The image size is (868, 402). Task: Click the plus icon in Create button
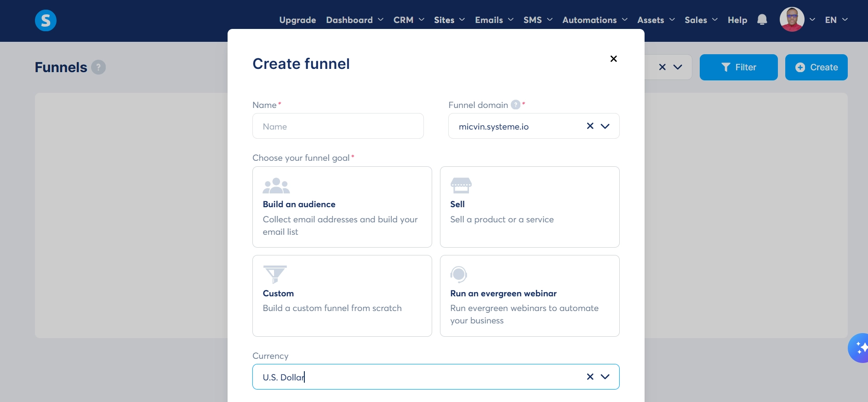click(x=800, y=67)
